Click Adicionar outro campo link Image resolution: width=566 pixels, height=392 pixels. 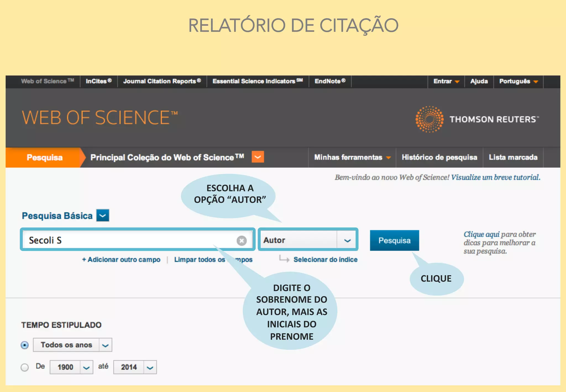(121, 260)
